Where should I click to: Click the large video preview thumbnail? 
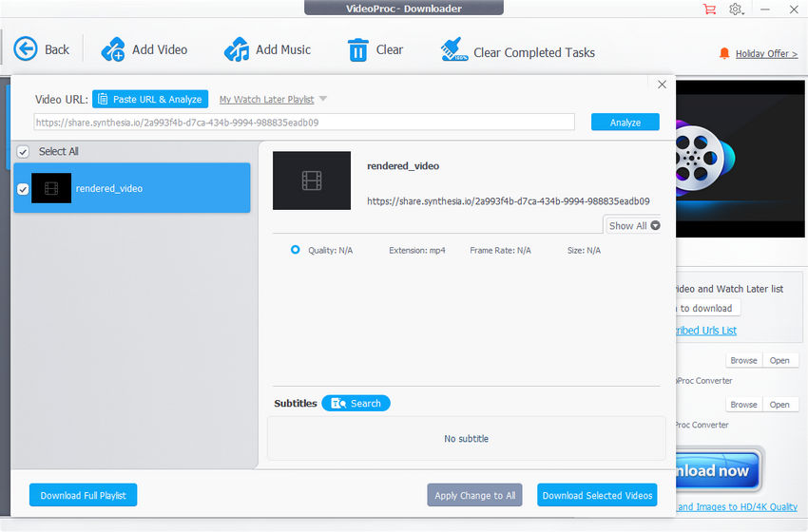312,180
